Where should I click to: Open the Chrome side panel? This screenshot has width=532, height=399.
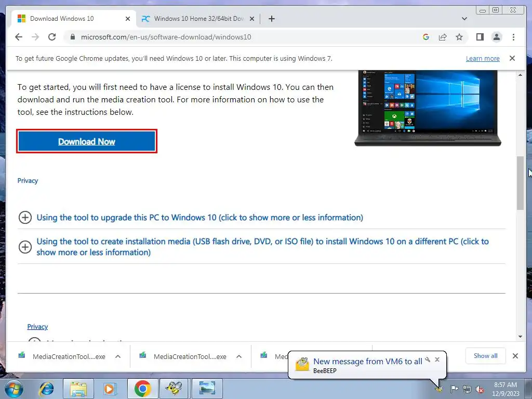pyautogui.click(x=480, y=37)
